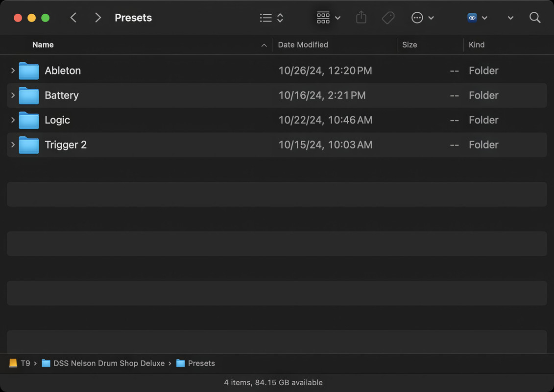
Task: Open the dropdown arrow beside the eye icon
Action: coord(485,18)
